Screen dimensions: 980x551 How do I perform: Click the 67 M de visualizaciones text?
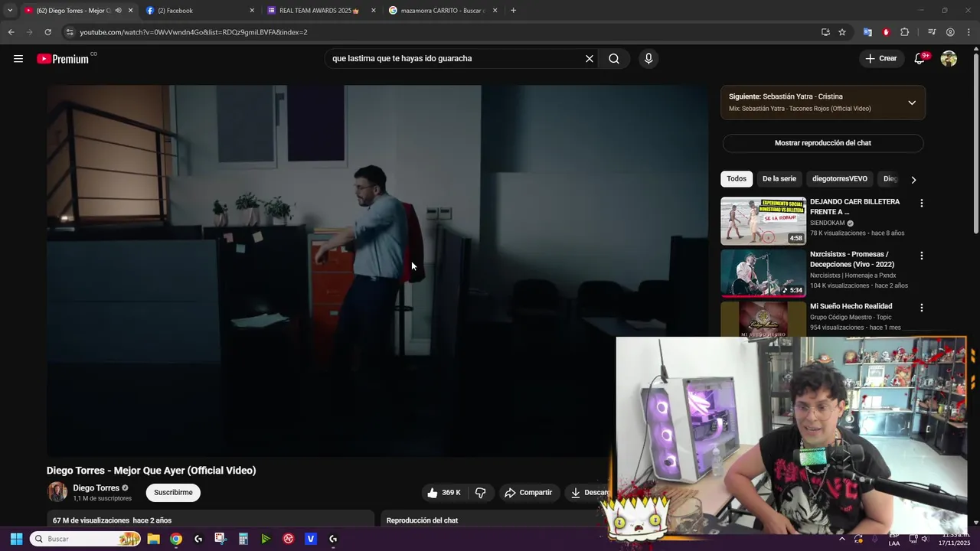point(91,520)
